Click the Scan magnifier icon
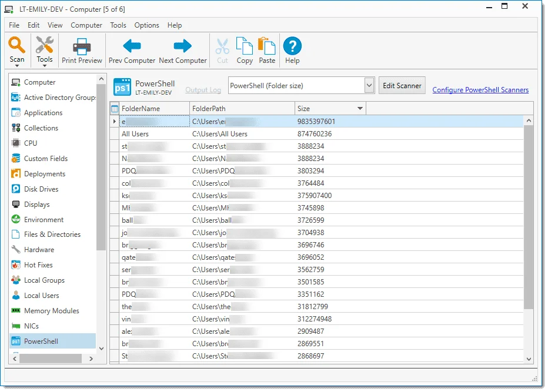548x392 pixels. 17,45
